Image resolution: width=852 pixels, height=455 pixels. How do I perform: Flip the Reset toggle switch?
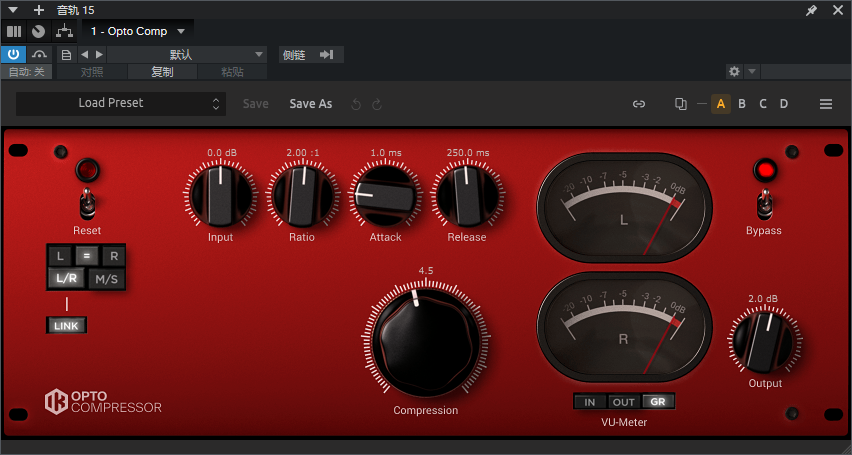pyautogui.click(x=87, y=202)
